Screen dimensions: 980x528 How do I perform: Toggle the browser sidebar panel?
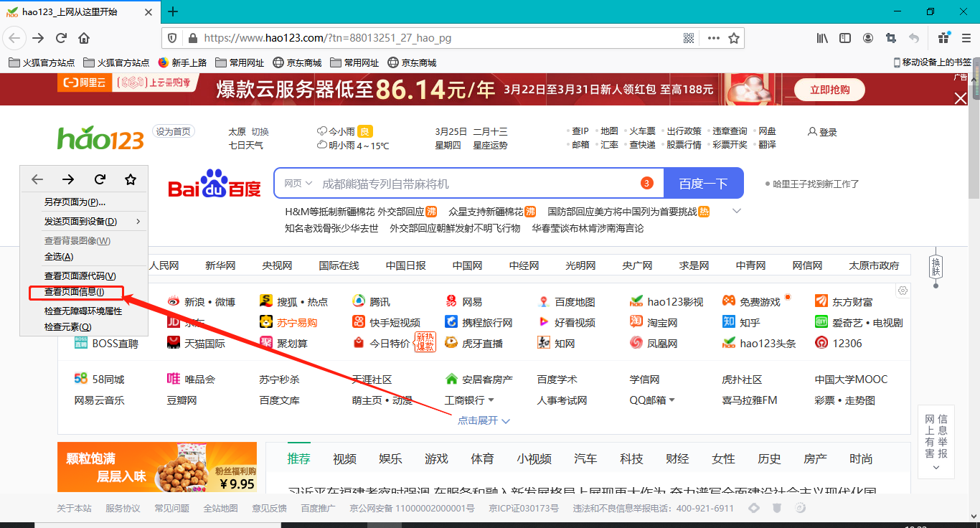coord(844,38)
